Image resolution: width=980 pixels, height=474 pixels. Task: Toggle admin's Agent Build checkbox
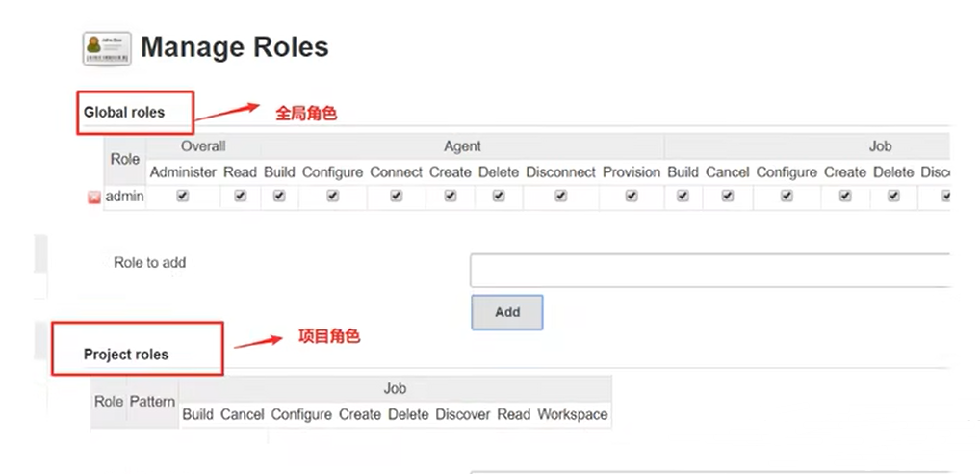tap(279, 196)
